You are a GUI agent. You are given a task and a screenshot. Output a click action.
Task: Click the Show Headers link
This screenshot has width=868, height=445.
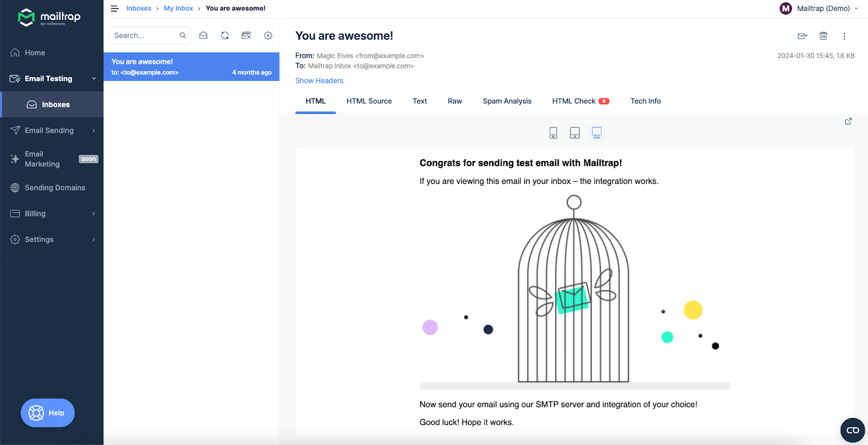click(x=320, y=81)
